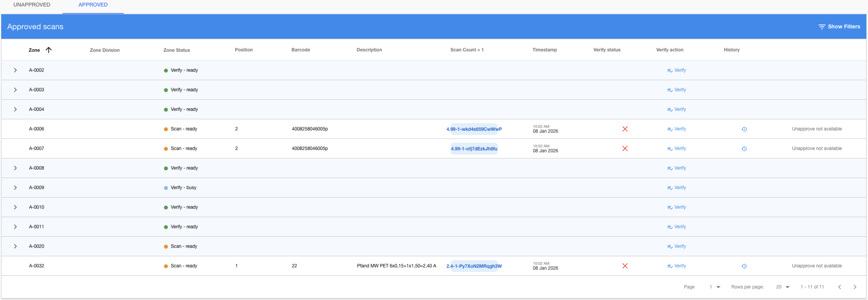
Task: Click red X verify status for A-0032
Action: (x=625, y=266)
